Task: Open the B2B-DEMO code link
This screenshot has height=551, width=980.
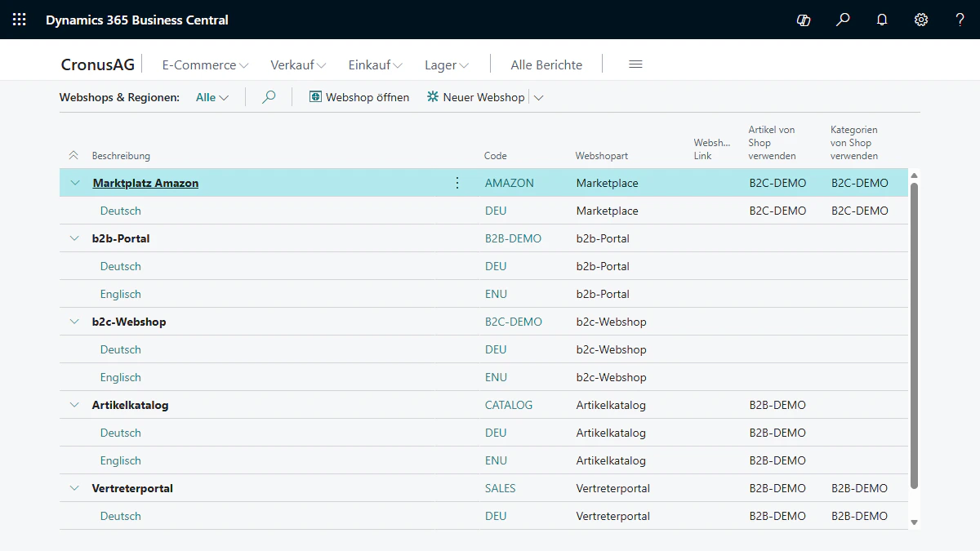Action: pyautogui.click(x=513, y=238)
